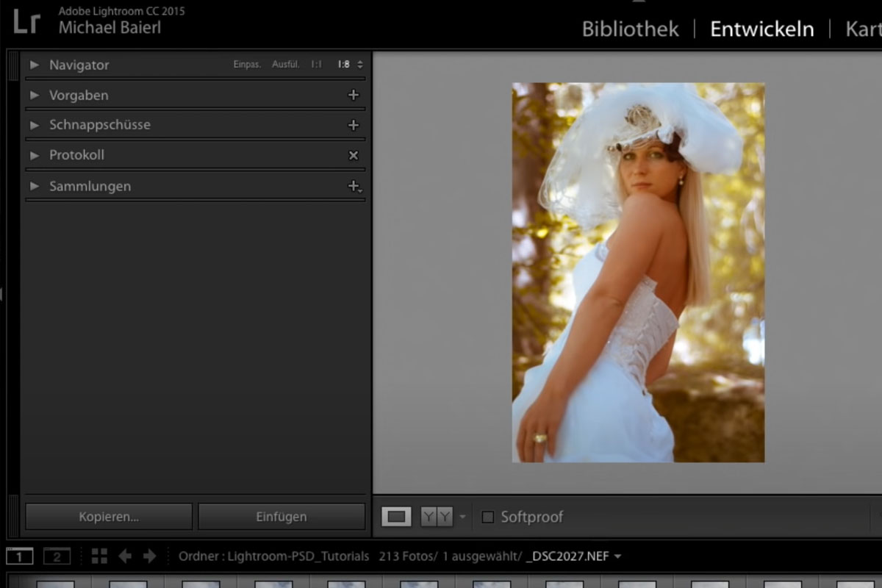
Task: Go forward with the right arrow
Action: 149,556
